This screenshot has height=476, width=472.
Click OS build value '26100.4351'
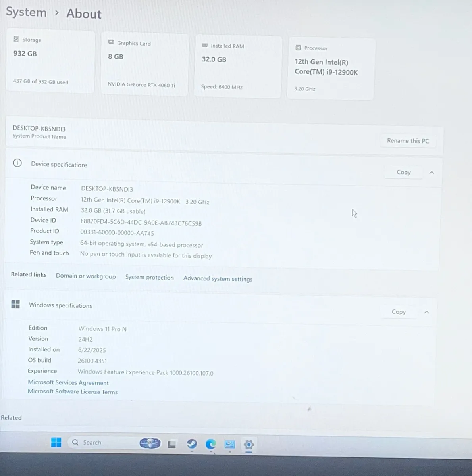92,361
